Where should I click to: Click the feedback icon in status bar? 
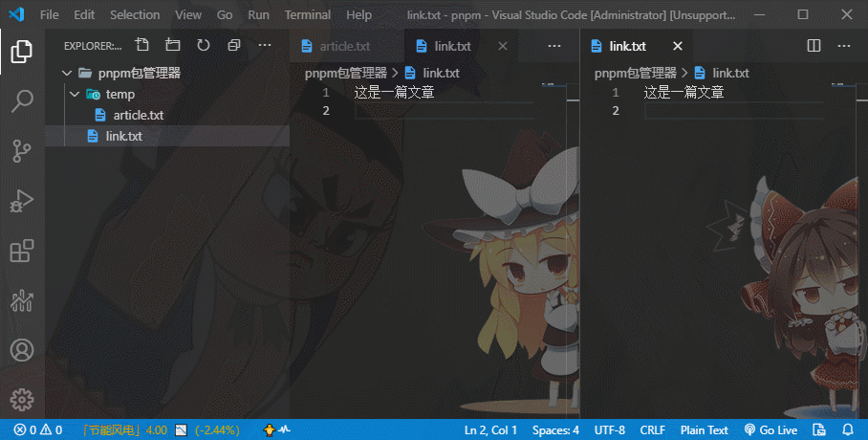pos(819,430)
